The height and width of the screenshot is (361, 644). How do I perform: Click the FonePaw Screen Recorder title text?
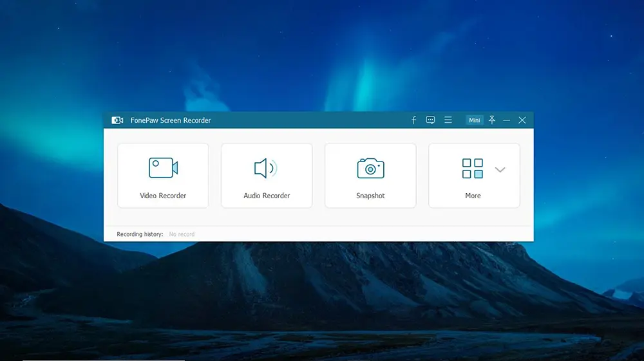click(x=171, y=120)
